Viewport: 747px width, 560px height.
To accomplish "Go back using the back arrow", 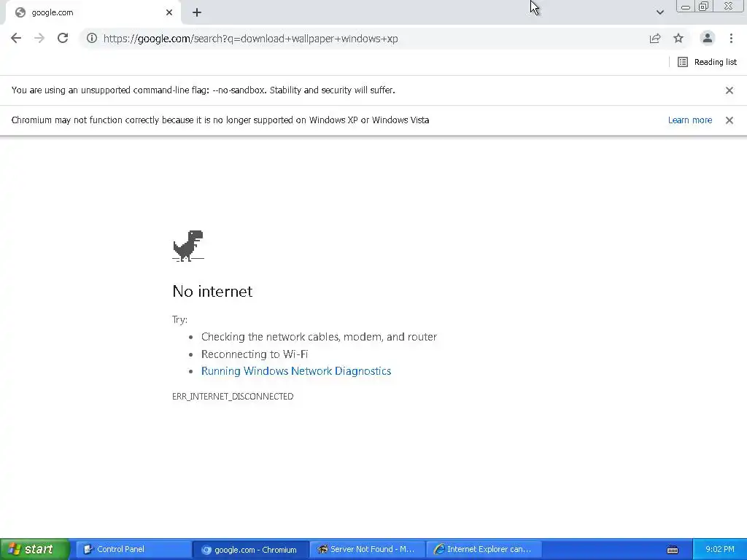I will (16, 38).
